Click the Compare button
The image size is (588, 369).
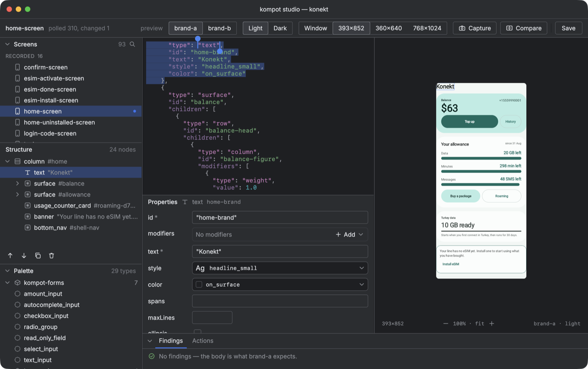tap(524, 28)
